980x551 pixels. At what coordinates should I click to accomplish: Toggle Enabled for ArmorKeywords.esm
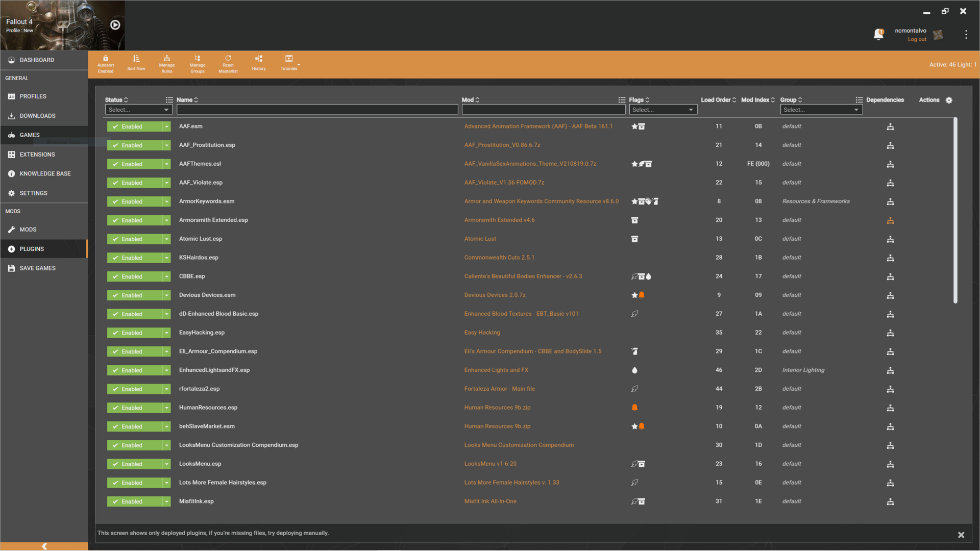[x=134, y=202]
